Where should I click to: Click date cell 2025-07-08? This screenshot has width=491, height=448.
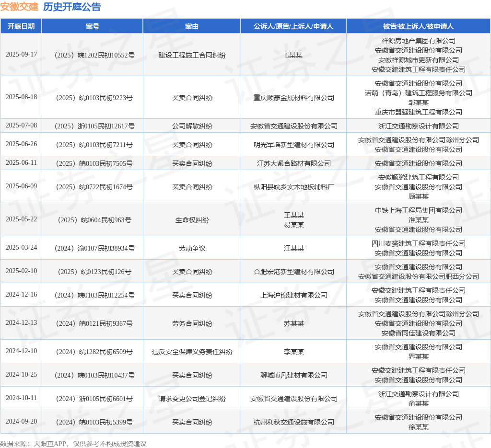coord(21,125)
